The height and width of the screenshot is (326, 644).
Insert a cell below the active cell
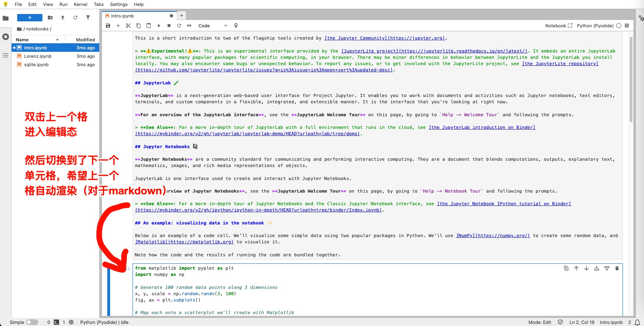point(607,268)
